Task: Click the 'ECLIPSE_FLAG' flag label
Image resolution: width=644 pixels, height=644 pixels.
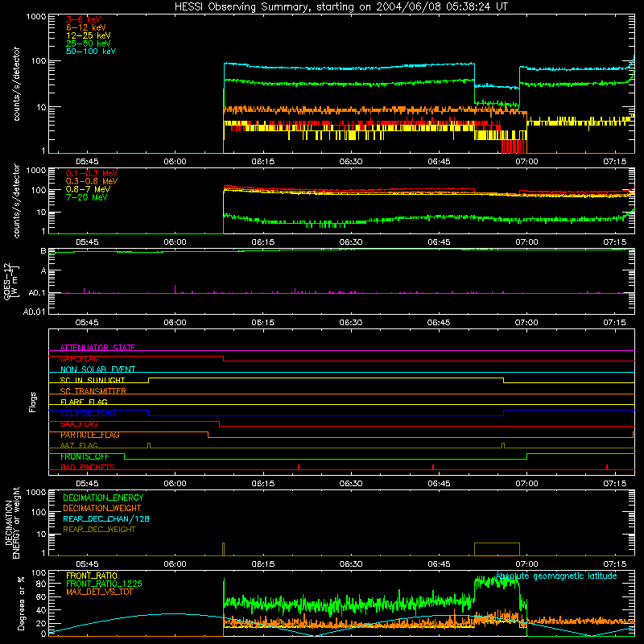Action: point(88,413)
